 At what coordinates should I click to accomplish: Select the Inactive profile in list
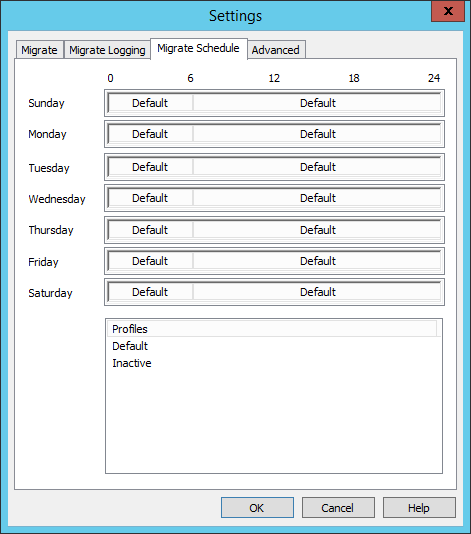click(x=132, y=363)
